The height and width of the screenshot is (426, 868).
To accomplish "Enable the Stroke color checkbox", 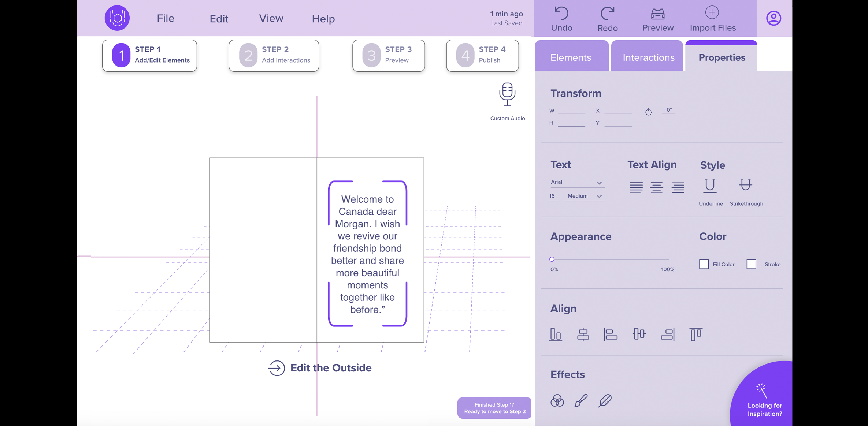I will pos(751,264).
